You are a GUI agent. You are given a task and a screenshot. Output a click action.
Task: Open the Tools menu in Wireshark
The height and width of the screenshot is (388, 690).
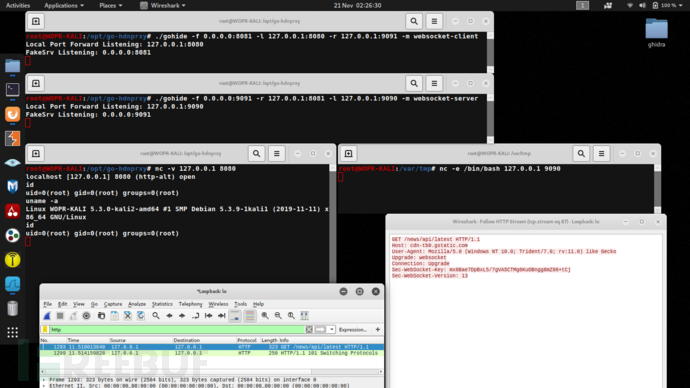point(240,304)
